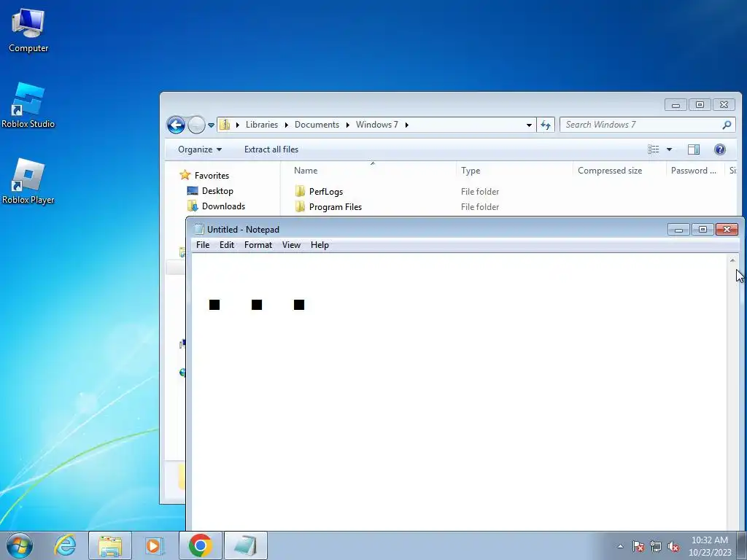Click the Explorer Forward arrow button
The height and width of the screenshot is (560, 747).
pyautogui.click(x=196, y=125)
